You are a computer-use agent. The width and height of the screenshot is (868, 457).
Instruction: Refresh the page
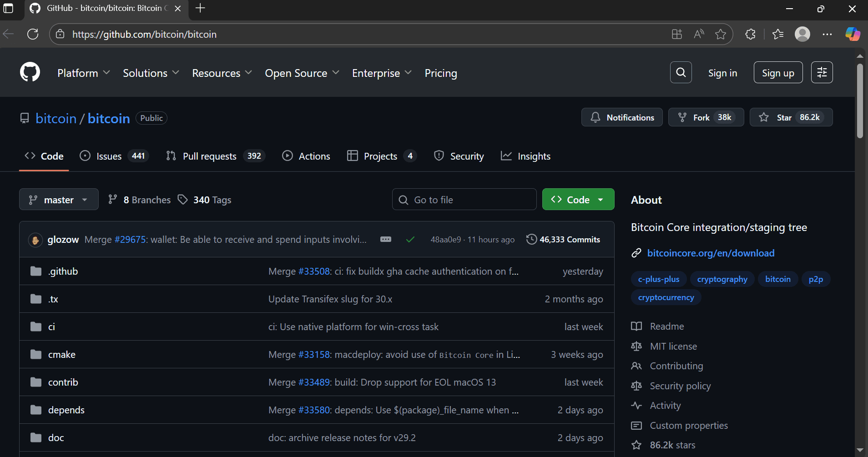tap(33, 34)
